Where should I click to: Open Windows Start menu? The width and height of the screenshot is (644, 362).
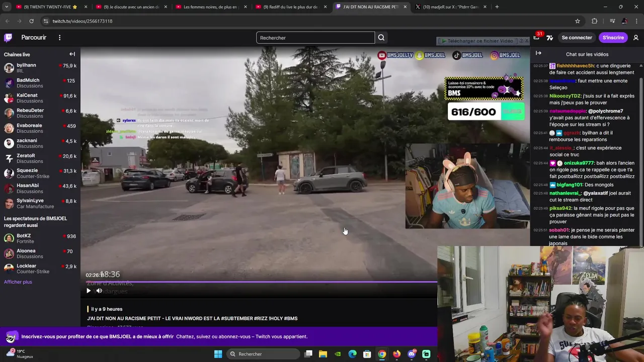point(218,354)
